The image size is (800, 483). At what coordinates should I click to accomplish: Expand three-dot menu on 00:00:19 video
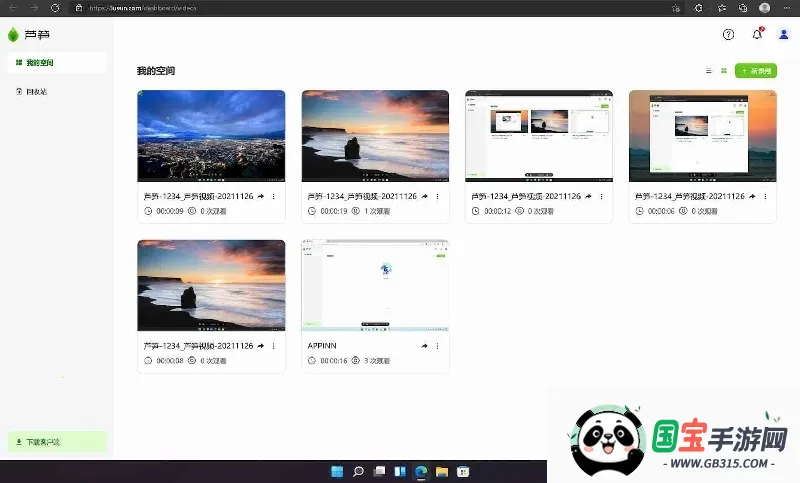pyautogui.click(x=437, y=197)
